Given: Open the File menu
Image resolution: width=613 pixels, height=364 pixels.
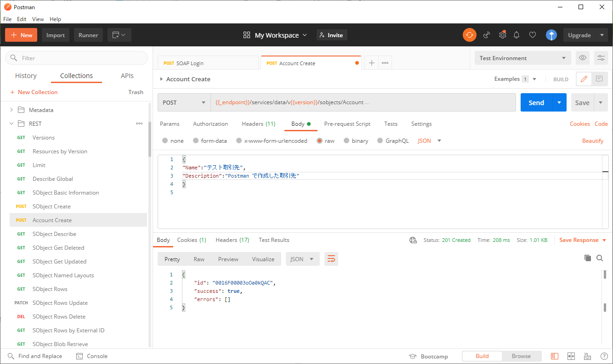Looking at the screenshot, I should click(7, 19).
